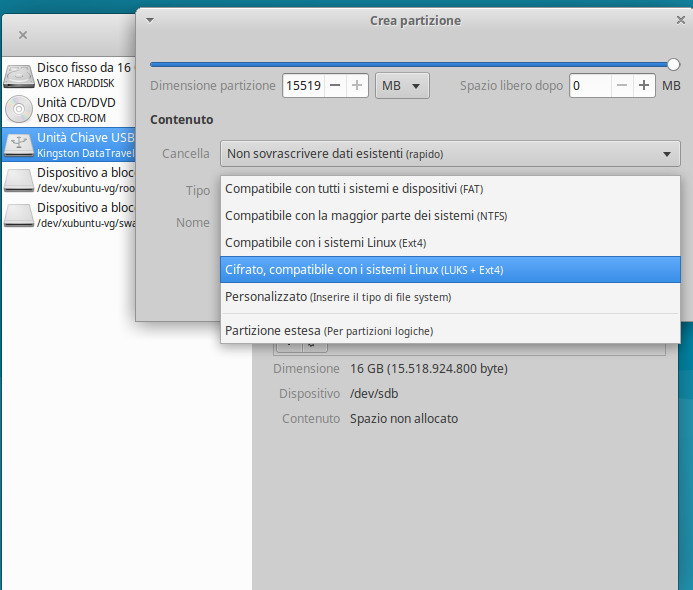Click the Spazio libero dopo value field
The width and height of the screenshot is (693, 590).
pos(590,85)
